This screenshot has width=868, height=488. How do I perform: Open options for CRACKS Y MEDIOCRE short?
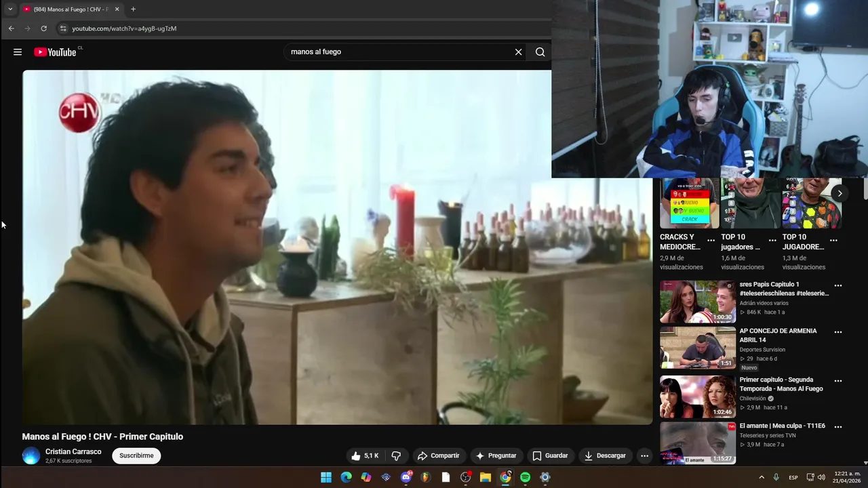711,240
